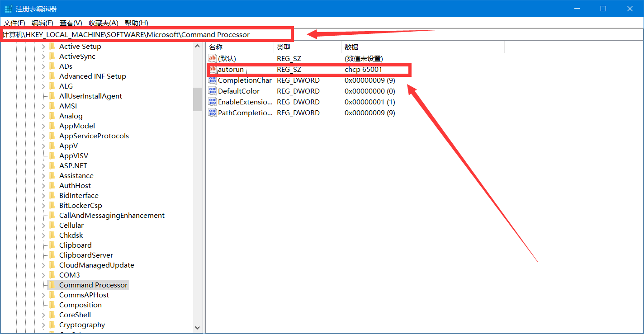Expand the Active Setup tree node
The image size is (644, 334).
(43, 46)
